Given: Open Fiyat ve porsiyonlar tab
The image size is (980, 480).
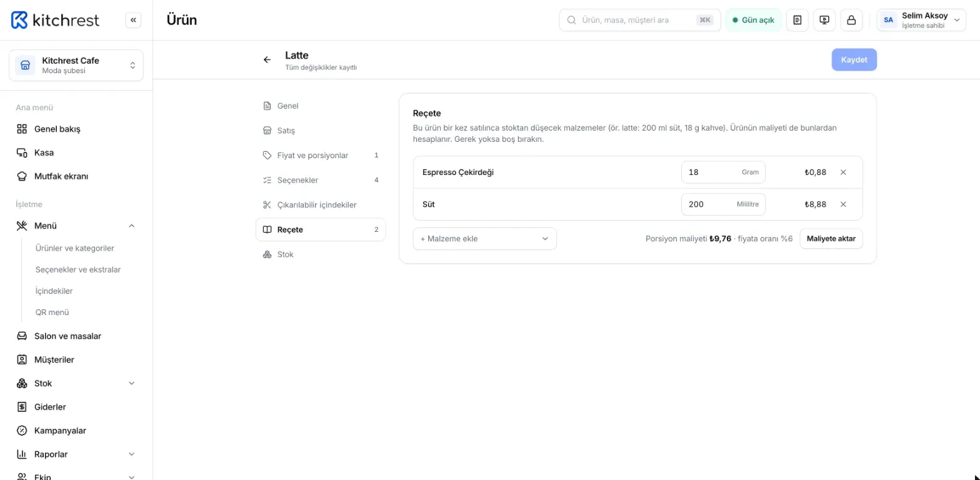Looking at the screenshot, I should pyautogui.click(x=321, y=156).
